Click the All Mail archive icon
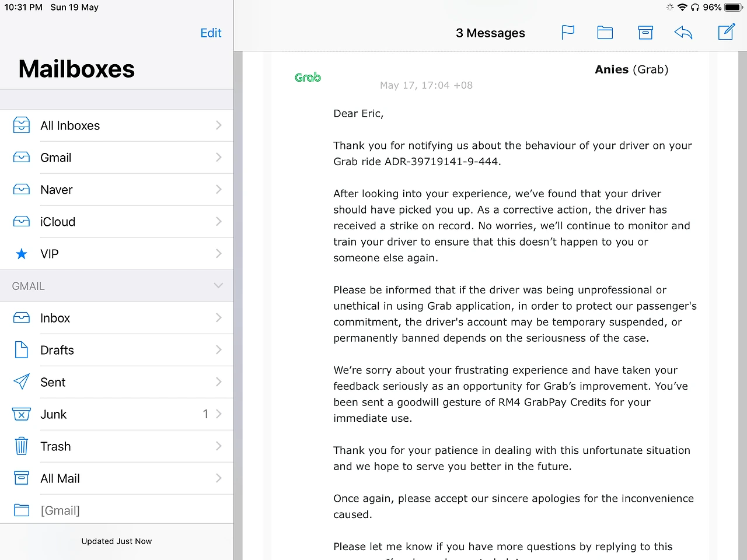 [x=22, y=478]
